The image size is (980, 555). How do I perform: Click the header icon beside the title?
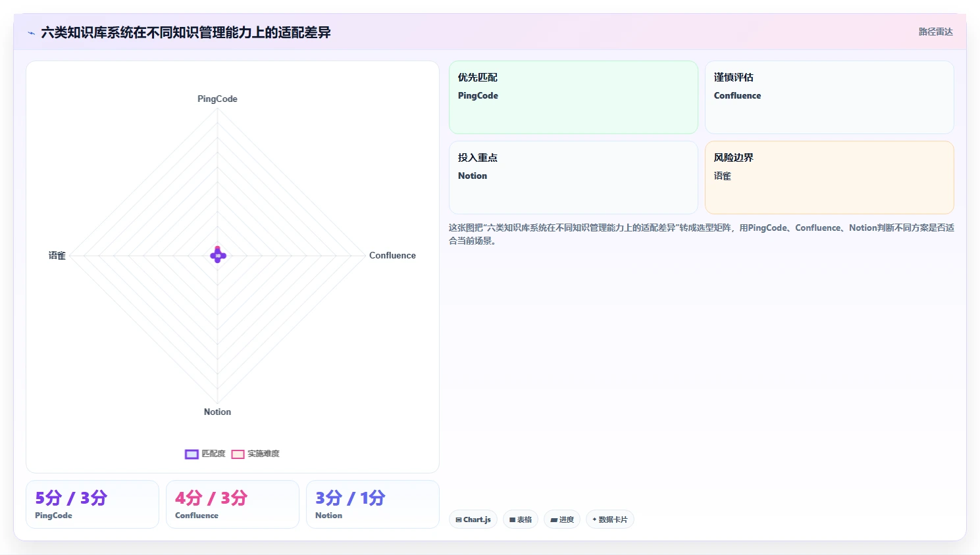tap(31, 33)
